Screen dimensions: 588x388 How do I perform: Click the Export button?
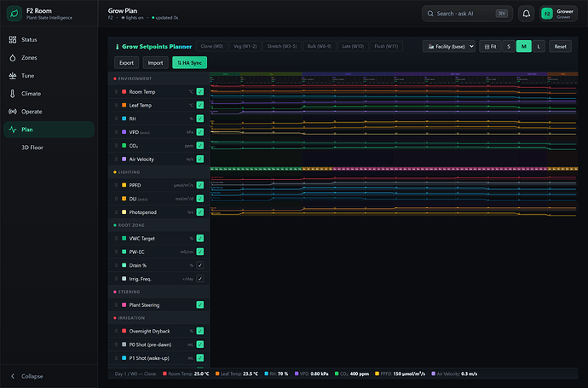[126, 62]
